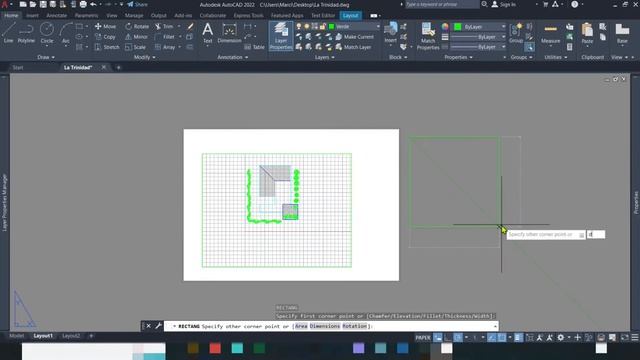Image resolution: width=640 pixels, height=360 pixels.
Task: Toggle group selection on/off in Groups panel
Action: (x=529, y=47)
